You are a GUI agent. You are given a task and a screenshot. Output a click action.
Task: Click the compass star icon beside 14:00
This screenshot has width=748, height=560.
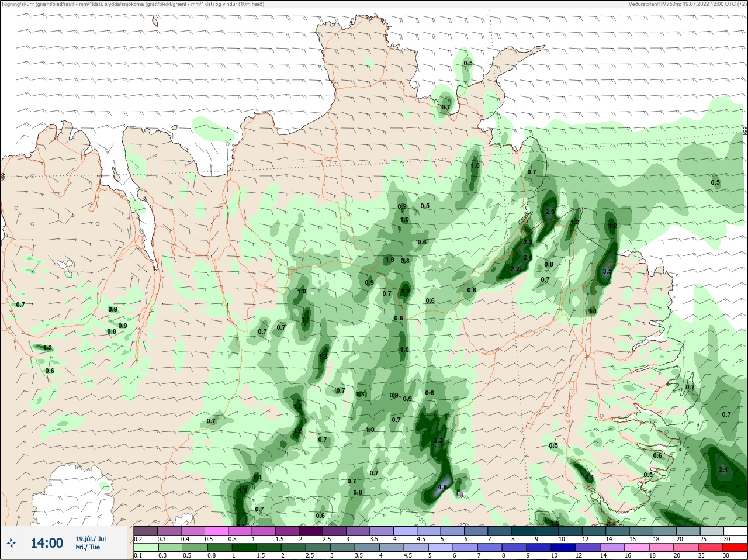[11, 543]
